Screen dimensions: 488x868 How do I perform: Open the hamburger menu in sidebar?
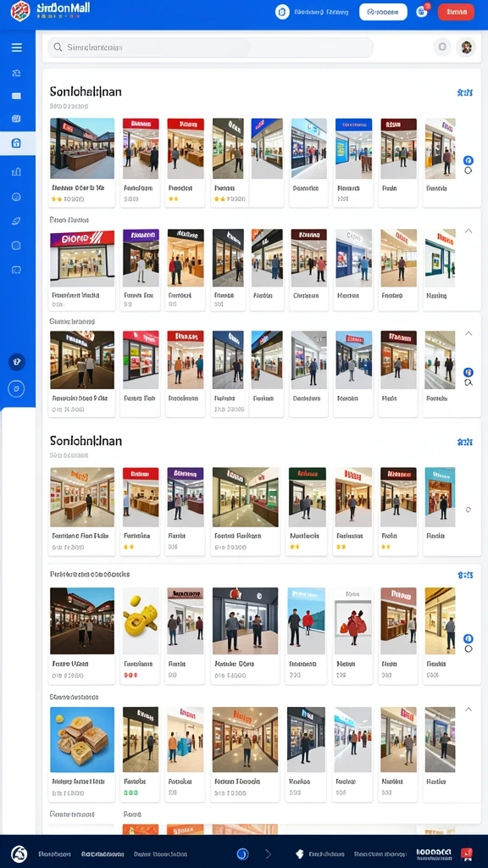coord(17,47)
